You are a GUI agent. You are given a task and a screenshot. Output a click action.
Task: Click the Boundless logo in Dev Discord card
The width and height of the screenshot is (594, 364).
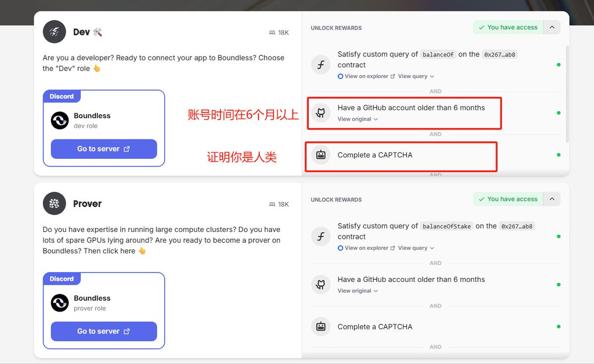point(60,121)
